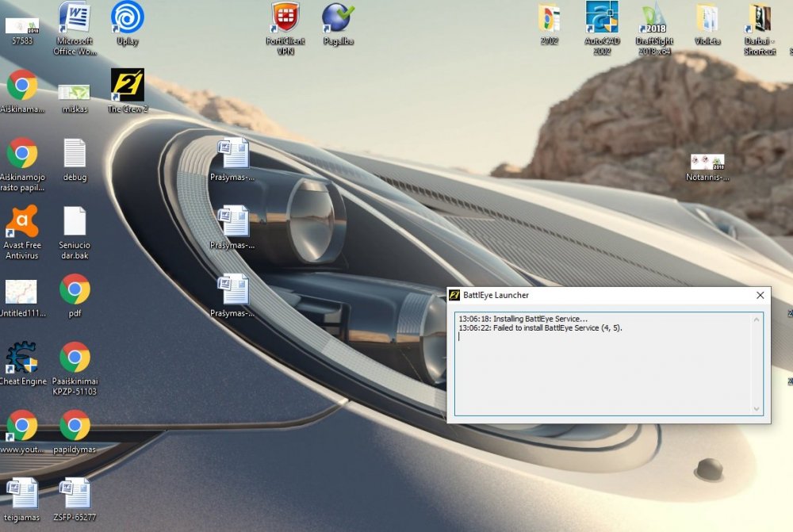Open FortiClient VPN shortcut
Screen dimensions: 793x532
click(x=285, y=17)
